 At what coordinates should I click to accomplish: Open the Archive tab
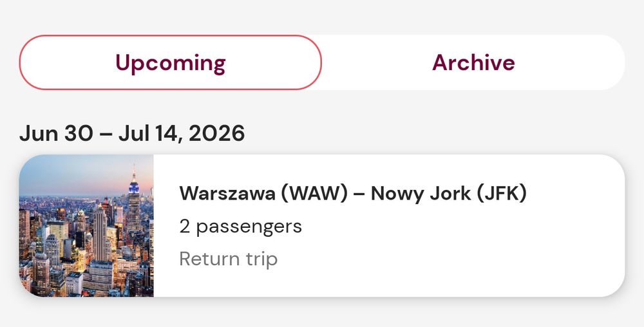(x=473, y=62)
